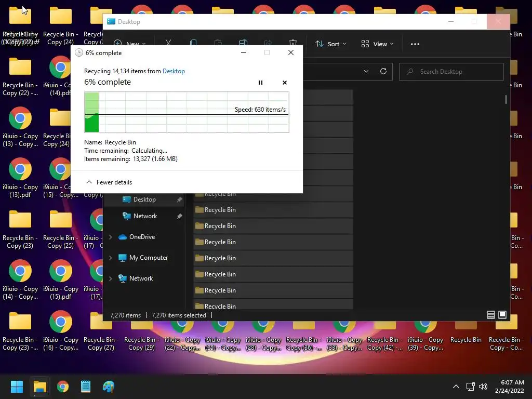Open the View menu in File Explorer
Viewport: 532px width, 399px height.
coord(377,44)
